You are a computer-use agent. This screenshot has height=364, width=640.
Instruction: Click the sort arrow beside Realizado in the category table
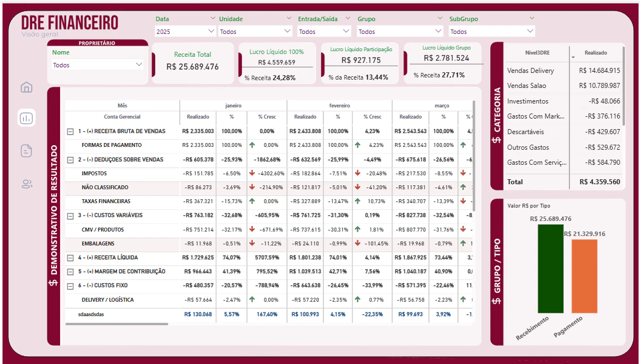573,57
